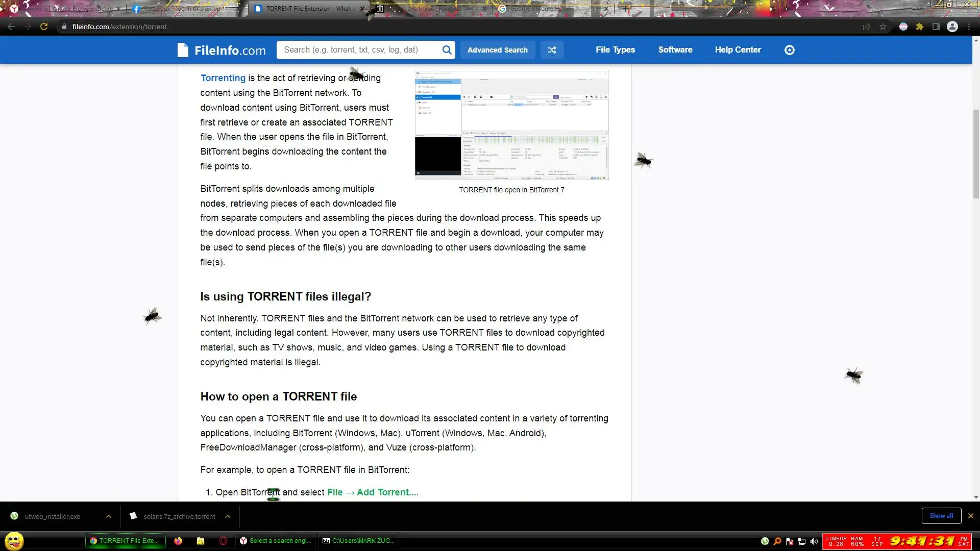Switch to the Facebook log in tab
Viewport: 980px width, 551px height.
(x=181, y=9)
